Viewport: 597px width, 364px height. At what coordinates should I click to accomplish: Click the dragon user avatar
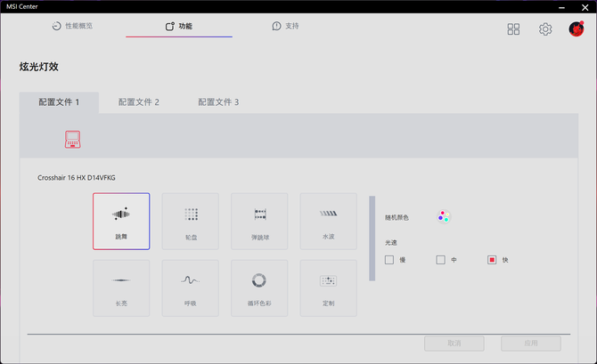577,28
